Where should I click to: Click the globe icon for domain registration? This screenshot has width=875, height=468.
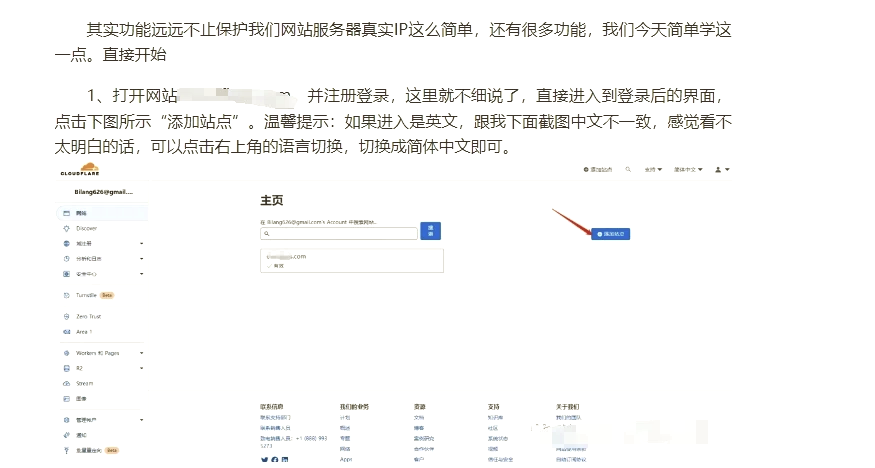click(x=66, y=243)
